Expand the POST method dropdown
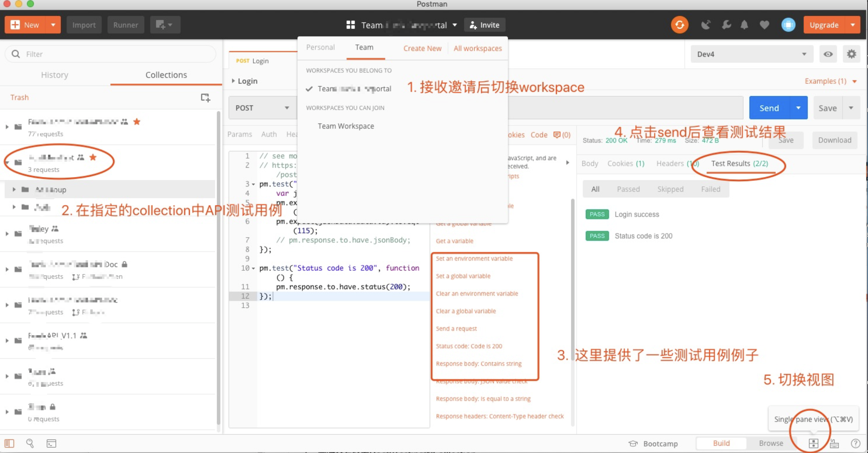Image resolution: width=868 pixels, height=453 pixels. click(x=262, y=108)
